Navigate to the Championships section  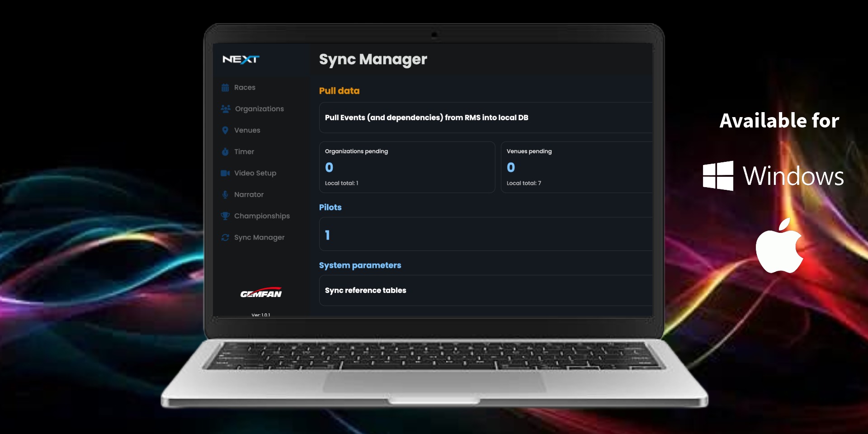pyautogui.click(x=262, y=216)
